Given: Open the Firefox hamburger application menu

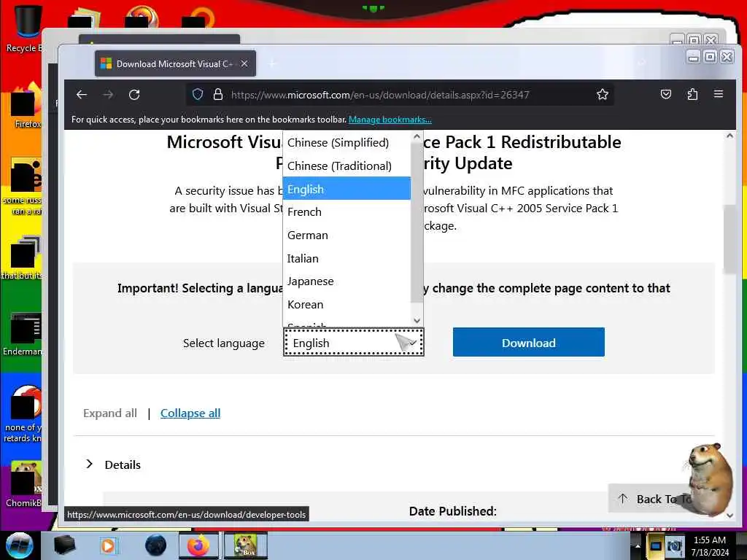Looking at the screenshot, I should coord(719,94).
